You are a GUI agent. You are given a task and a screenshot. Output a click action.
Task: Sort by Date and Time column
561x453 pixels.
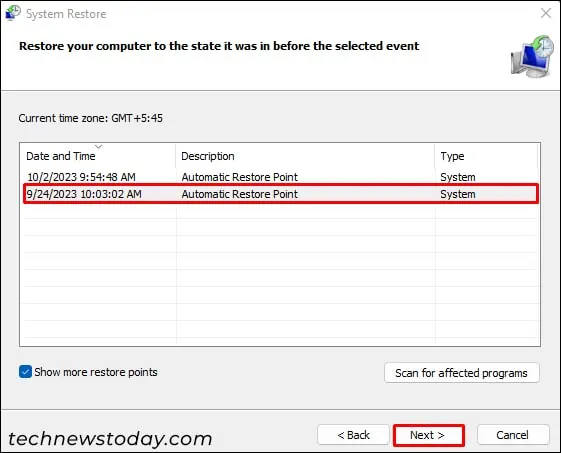tap(97, 156)
